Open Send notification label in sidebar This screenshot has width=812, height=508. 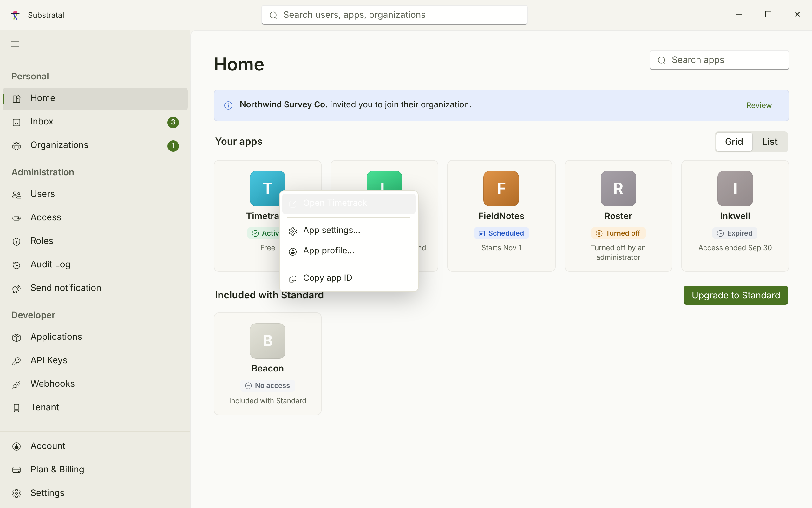66,288
